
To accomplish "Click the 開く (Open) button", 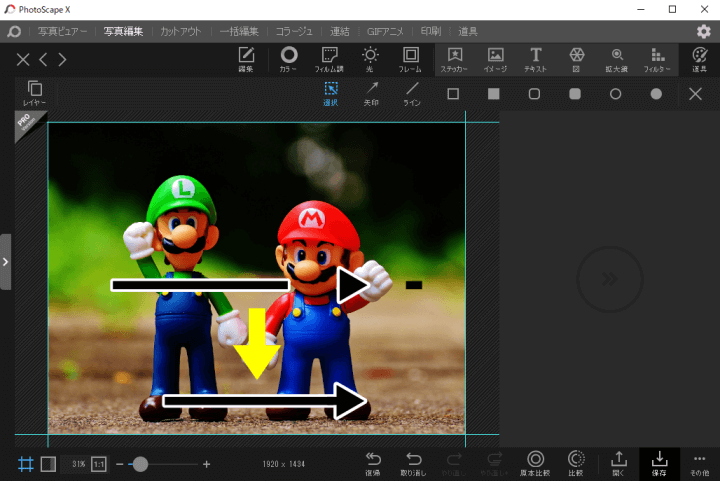I will tap(619, 464).
